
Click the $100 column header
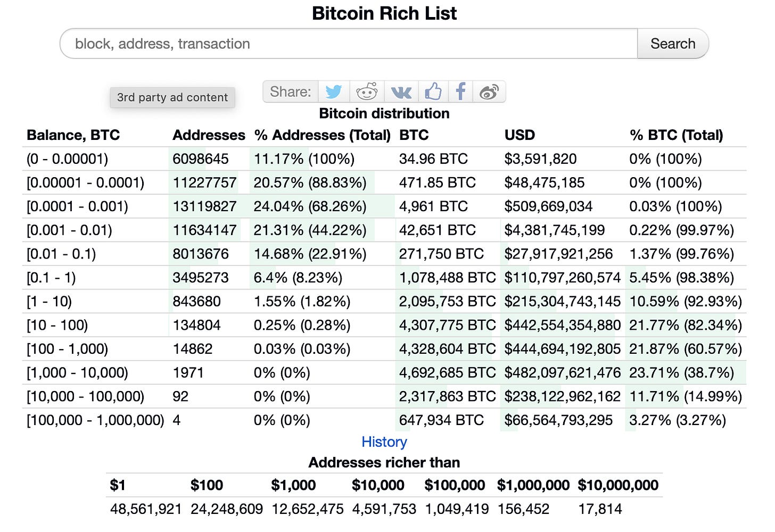tap(207, 485)
